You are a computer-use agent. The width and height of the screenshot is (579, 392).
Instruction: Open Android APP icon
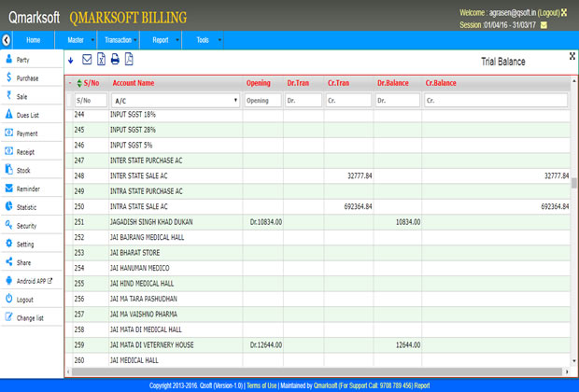(x=8, y=280)
